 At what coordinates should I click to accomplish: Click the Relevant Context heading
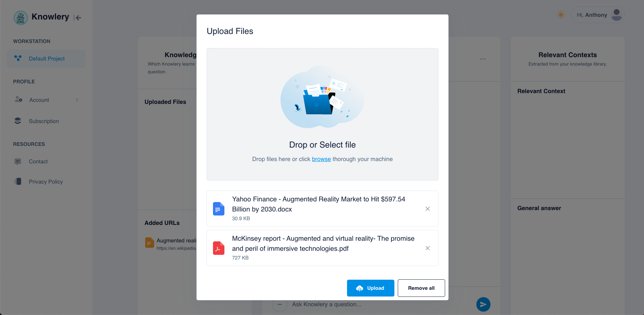tap(541, 91)
